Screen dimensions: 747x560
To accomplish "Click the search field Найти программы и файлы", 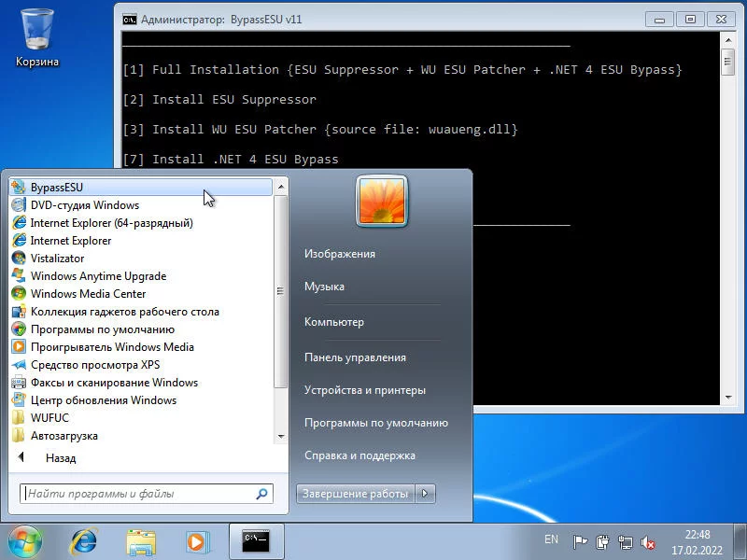I will (147, 494).
